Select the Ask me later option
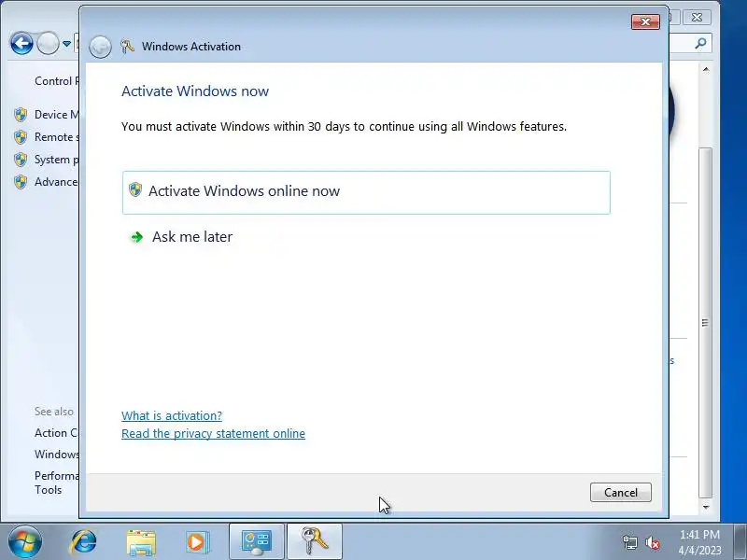The height and width of the screenshot is (560, 747). 192,237
